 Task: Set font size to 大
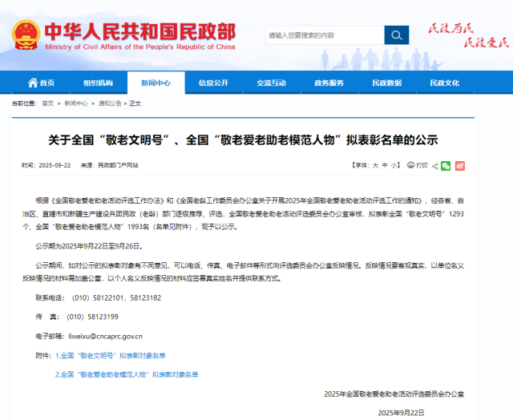pos(375,165)
